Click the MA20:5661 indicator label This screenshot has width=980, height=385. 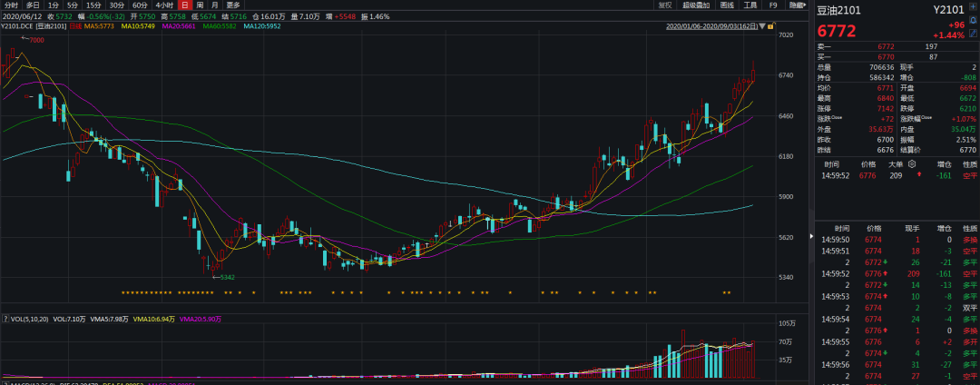[179, 26]
